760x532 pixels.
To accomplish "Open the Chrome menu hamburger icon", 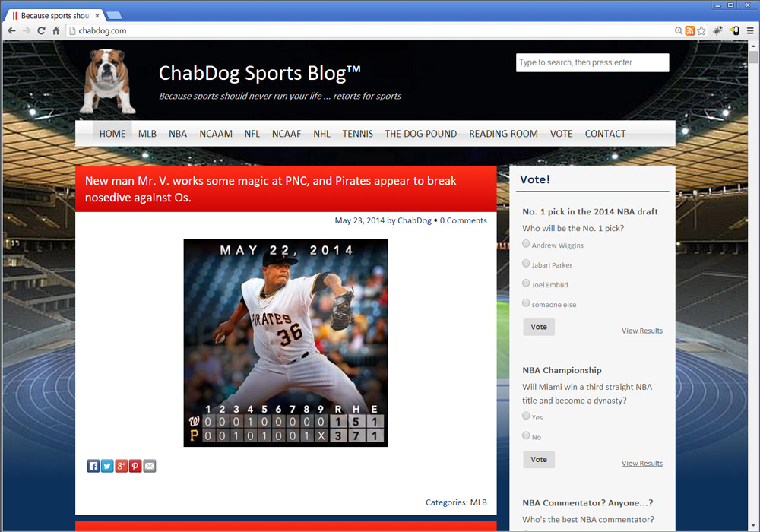I will [x=750, y=30].
